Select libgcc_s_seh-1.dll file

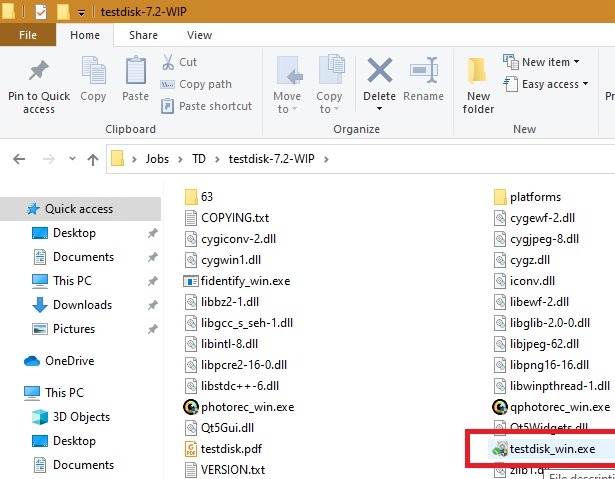(239, 323)
